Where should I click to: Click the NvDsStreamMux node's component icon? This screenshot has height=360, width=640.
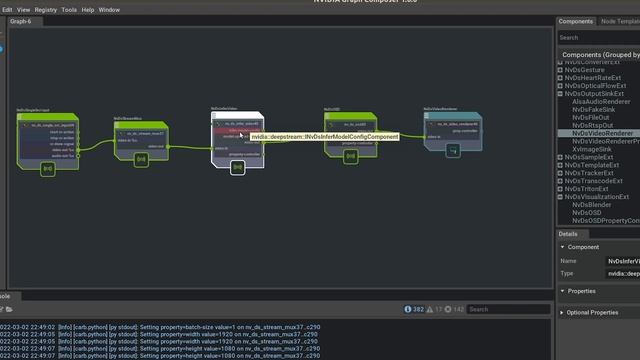[141, 159]
